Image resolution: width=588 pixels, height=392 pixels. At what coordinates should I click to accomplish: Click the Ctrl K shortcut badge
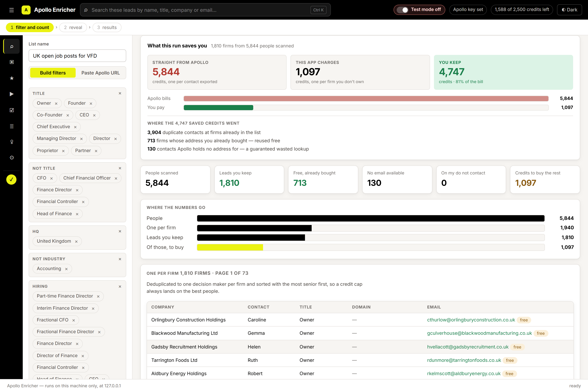(x=318, y=10)
